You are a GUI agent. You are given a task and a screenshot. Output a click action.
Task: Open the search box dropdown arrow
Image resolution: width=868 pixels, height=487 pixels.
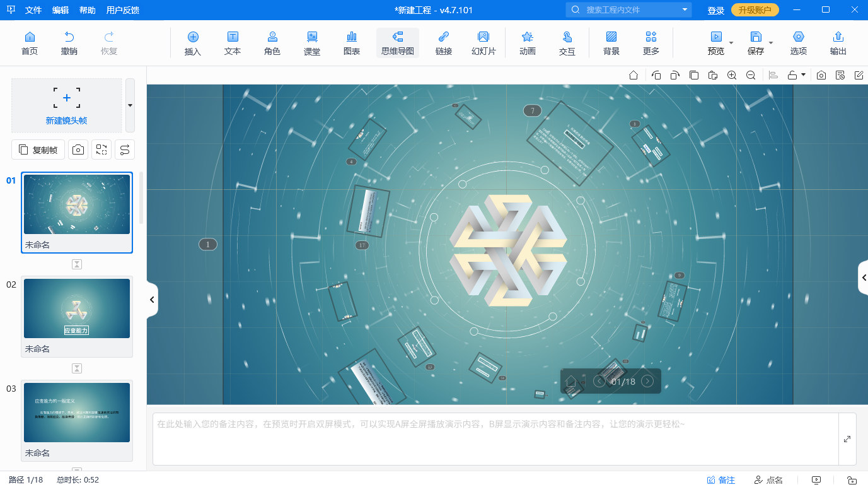coord(685,10)
